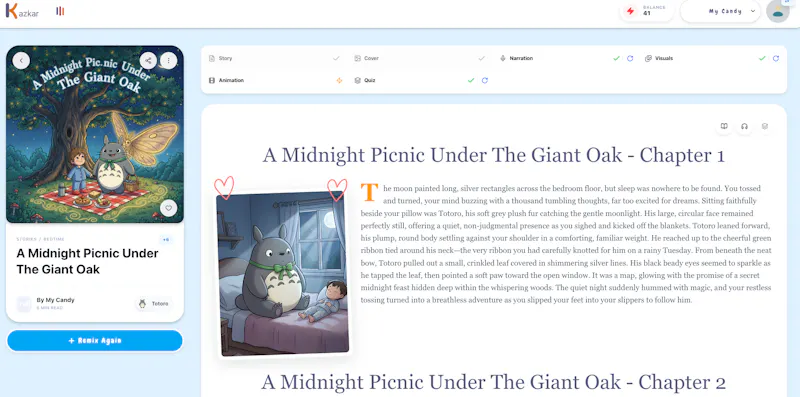Click the Kazkar logo
This screenshot has width=800, height=397.
tap(22, 11)
